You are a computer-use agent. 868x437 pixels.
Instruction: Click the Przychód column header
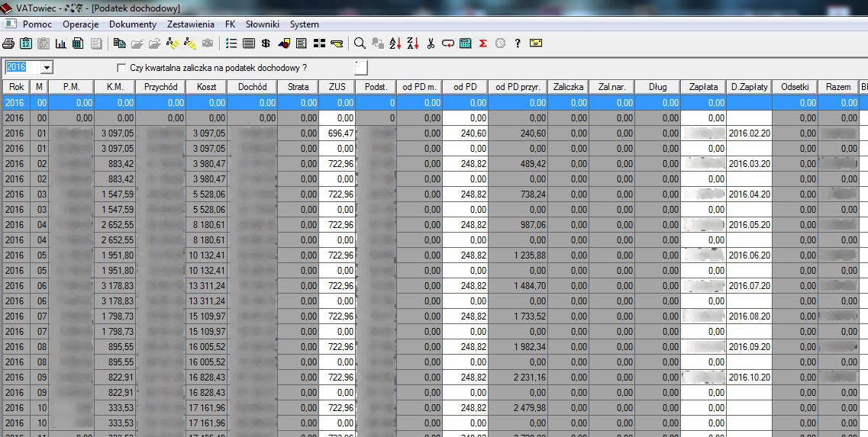[x=160, y=87]
